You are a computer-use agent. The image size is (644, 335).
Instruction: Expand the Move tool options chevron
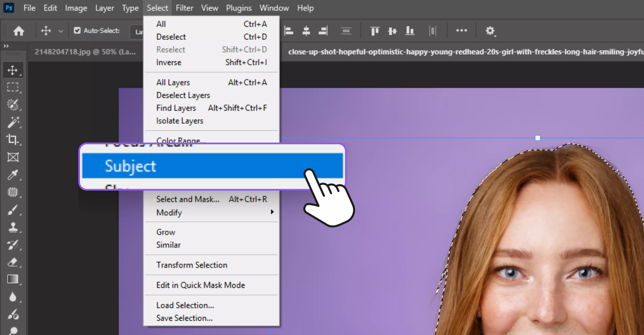tap(61, 31)
